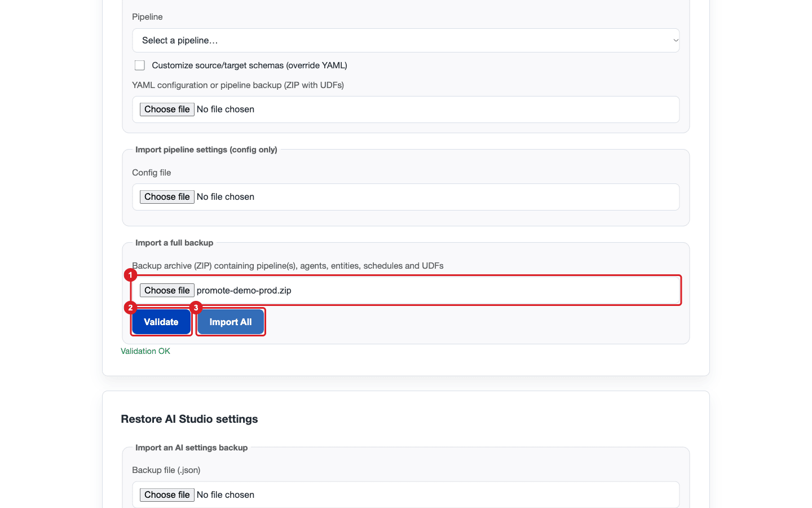
Task: Click the 'Backup archive (ZIP) containing pipeline(s)' description
Action: click(x=288, y=266)
